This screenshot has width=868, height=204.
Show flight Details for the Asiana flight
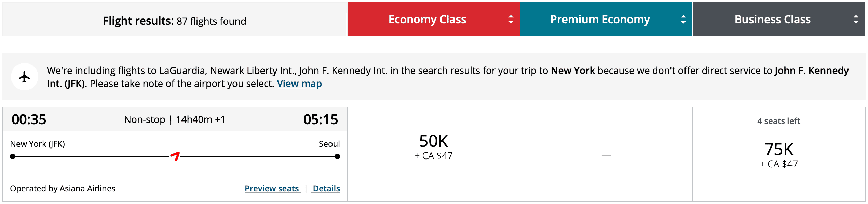326,189
